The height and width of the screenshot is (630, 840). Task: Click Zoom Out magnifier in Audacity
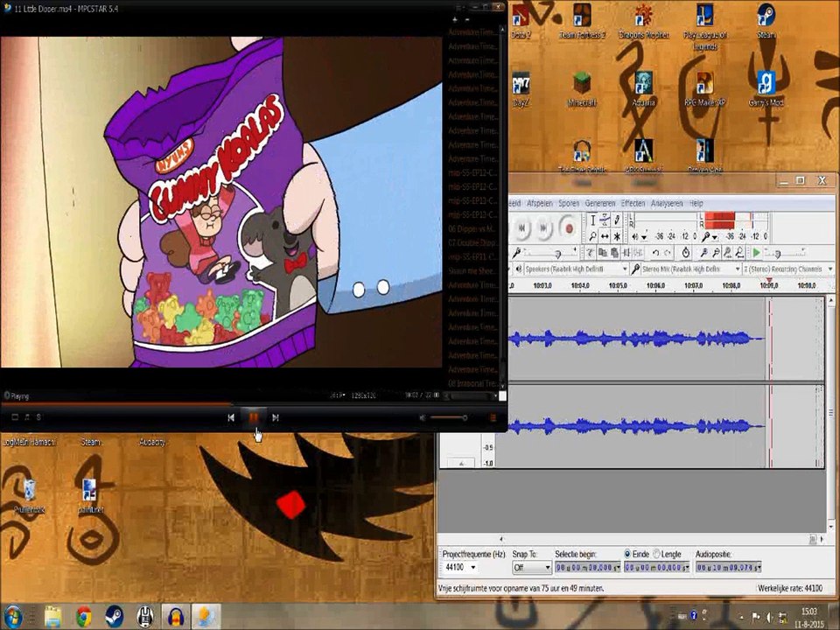(717, 253)
